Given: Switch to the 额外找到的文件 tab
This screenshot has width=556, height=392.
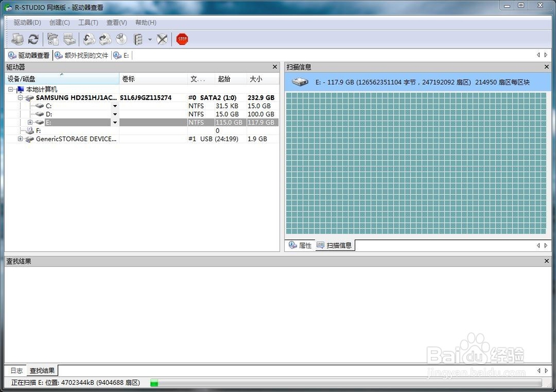Looking at the screenshot, I should point(82,56).
